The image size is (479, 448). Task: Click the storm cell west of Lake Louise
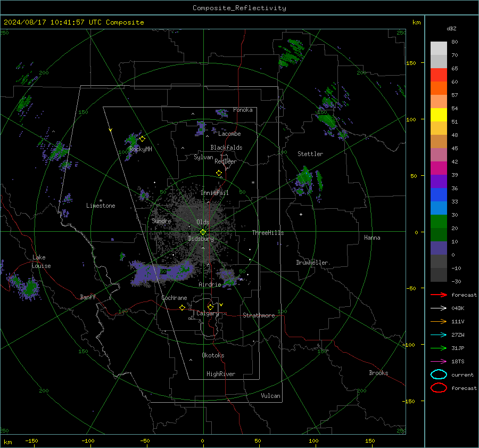click(x=30, y=288)
